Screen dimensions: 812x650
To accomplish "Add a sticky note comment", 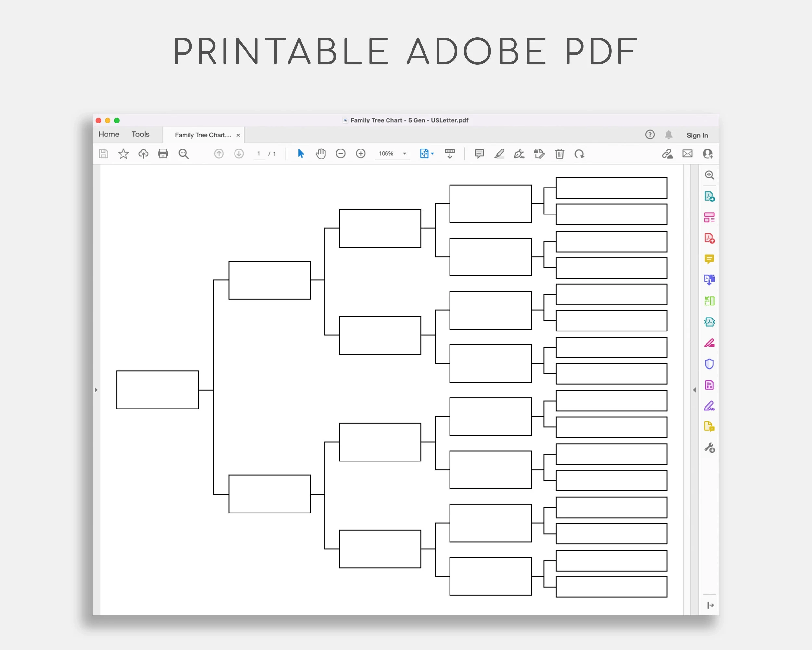I will click(x=479, y=154).
